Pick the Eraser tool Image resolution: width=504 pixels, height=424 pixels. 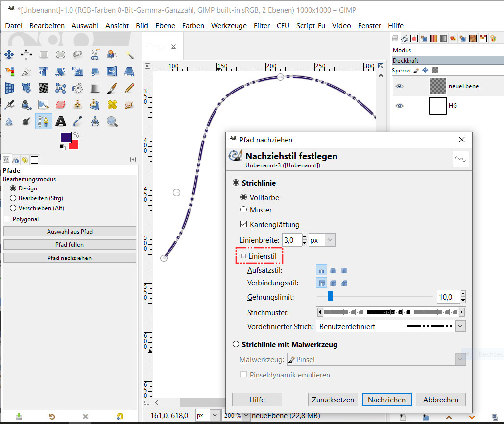pos(61,104)
